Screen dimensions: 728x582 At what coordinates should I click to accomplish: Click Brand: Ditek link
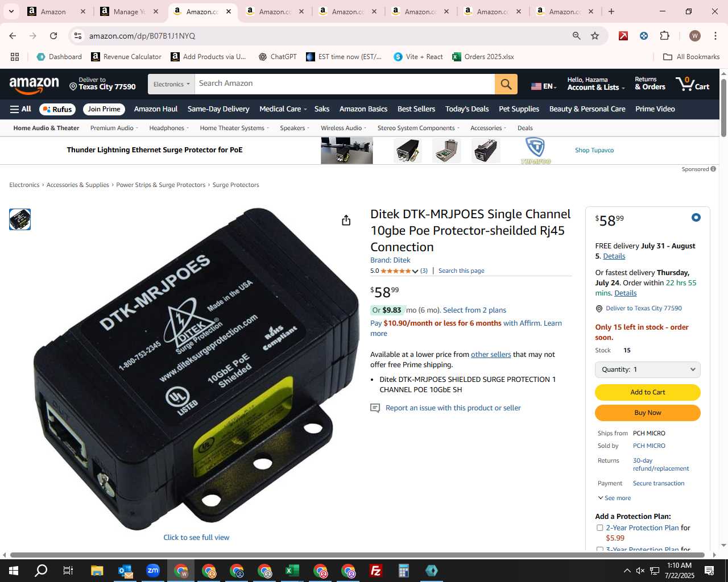pos(390,260)
